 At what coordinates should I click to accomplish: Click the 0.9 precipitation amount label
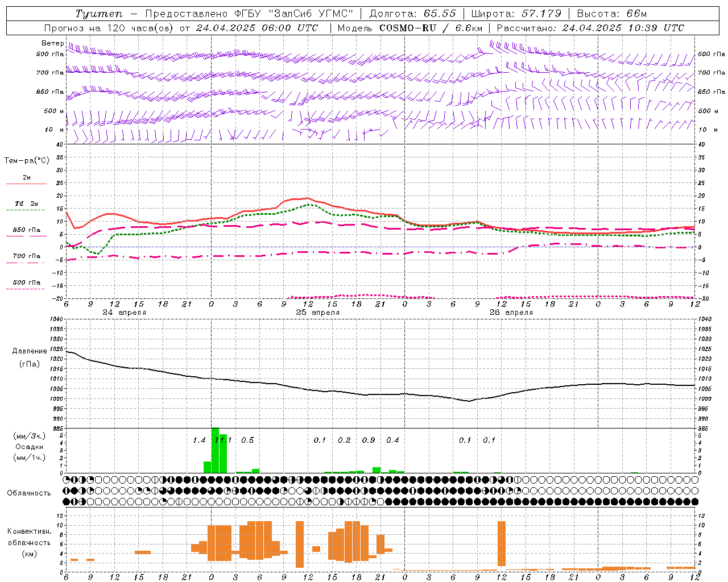369,440
